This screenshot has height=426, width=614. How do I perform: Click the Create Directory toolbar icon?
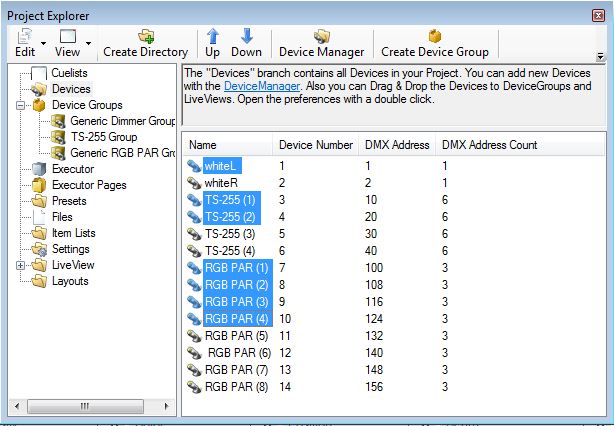(x=146, y=36)
